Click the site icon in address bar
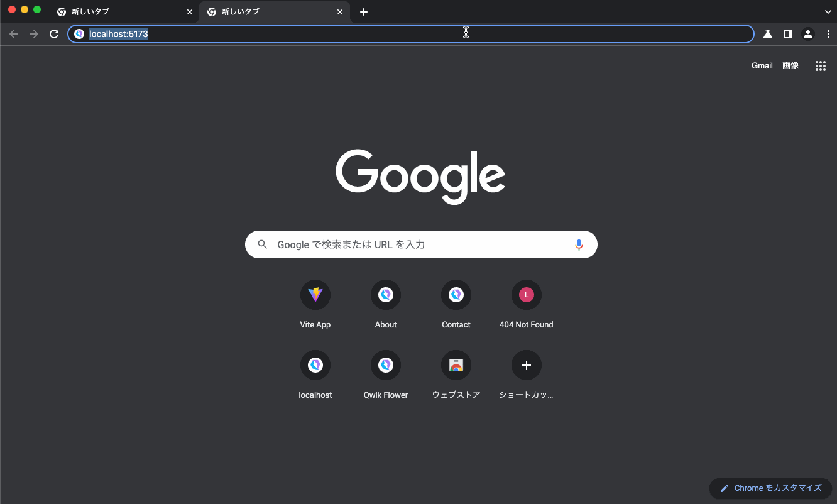Viewport: 837px width, 504px height. tap(79, 34)
